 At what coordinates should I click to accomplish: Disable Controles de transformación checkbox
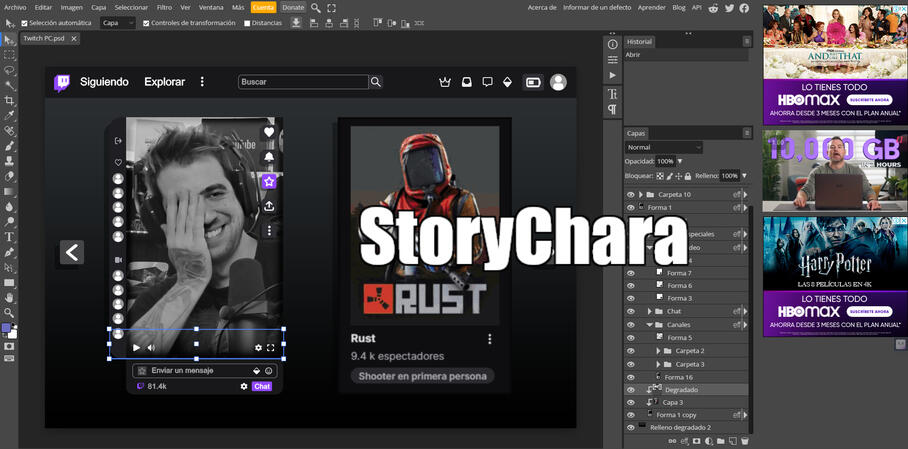click(x=147, y=23)
